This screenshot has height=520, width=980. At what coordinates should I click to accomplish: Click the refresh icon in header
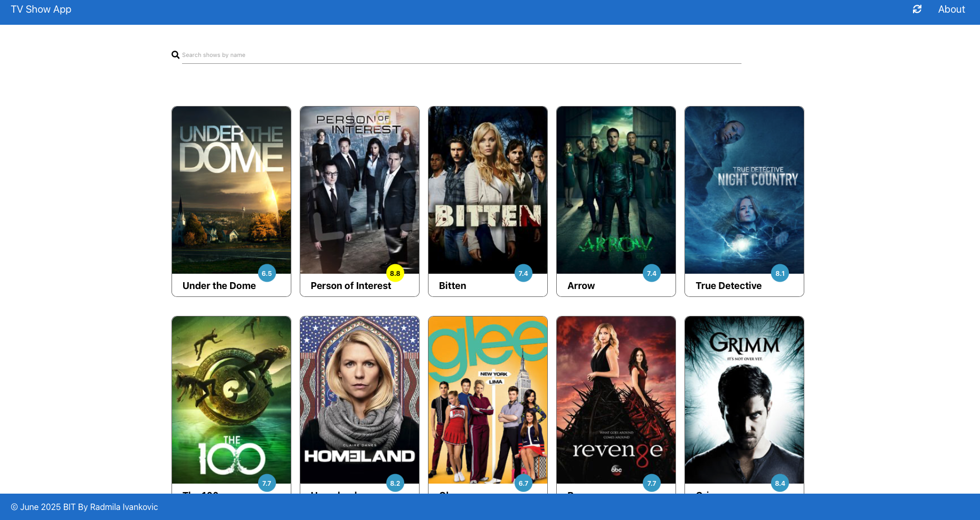point(917,9)
